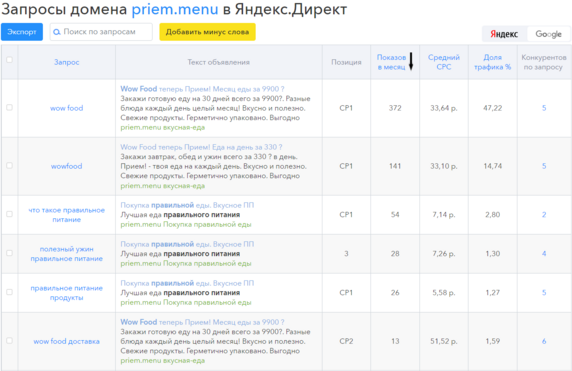This screenshot has width=572, height=371.
Task: Sort by the Запрос column header
Action: point(66,62)
